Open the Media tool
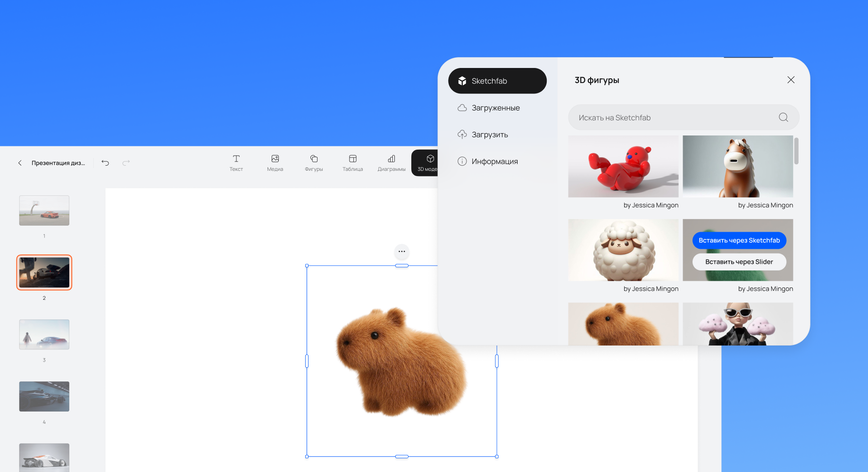Viewport: 868px width, 472px height. [x=275, y=163]
